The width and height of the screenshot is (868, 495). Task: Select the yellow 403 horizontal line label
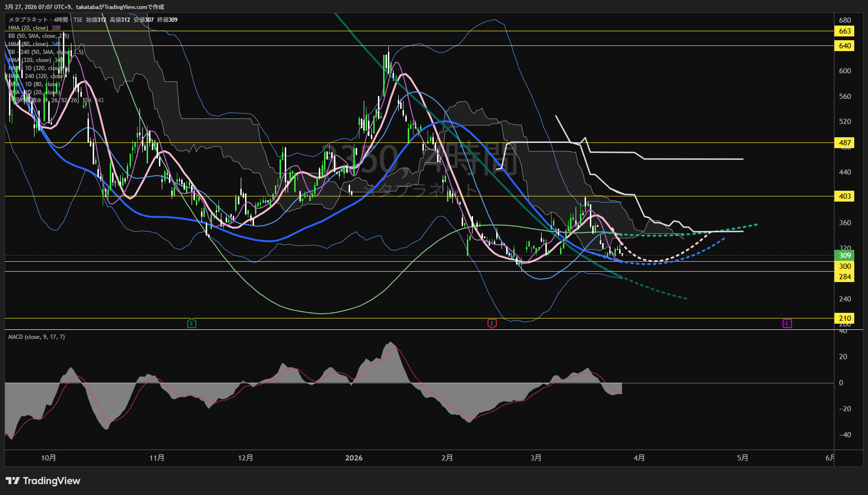point(845,196)
